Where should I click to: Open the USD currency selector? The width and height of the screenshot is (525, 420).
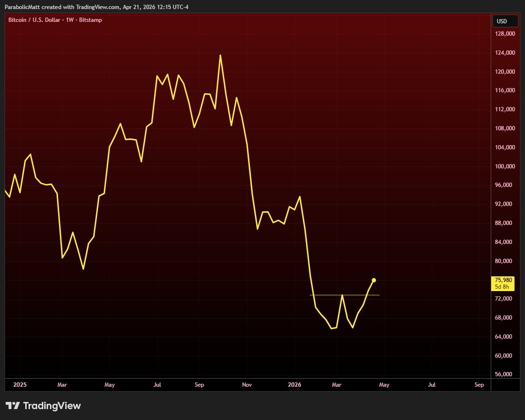click(502, 21)
